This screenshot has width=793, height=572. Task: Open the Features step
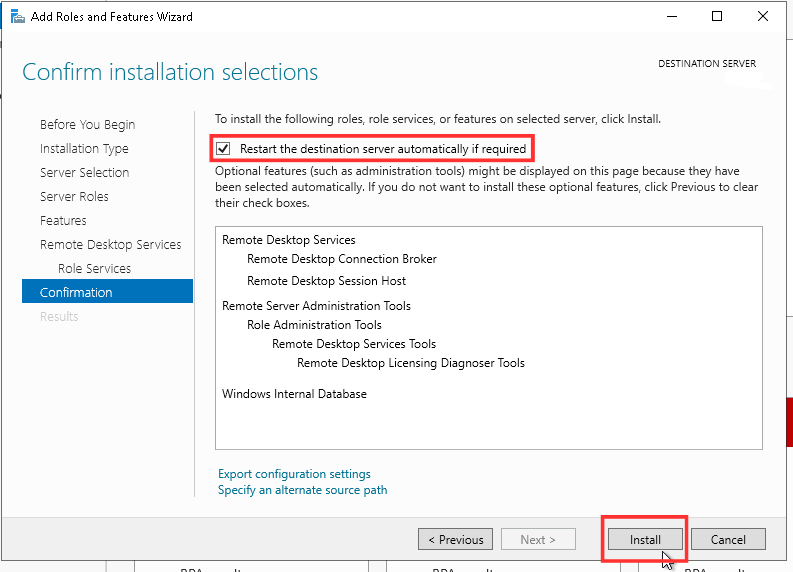63,221
